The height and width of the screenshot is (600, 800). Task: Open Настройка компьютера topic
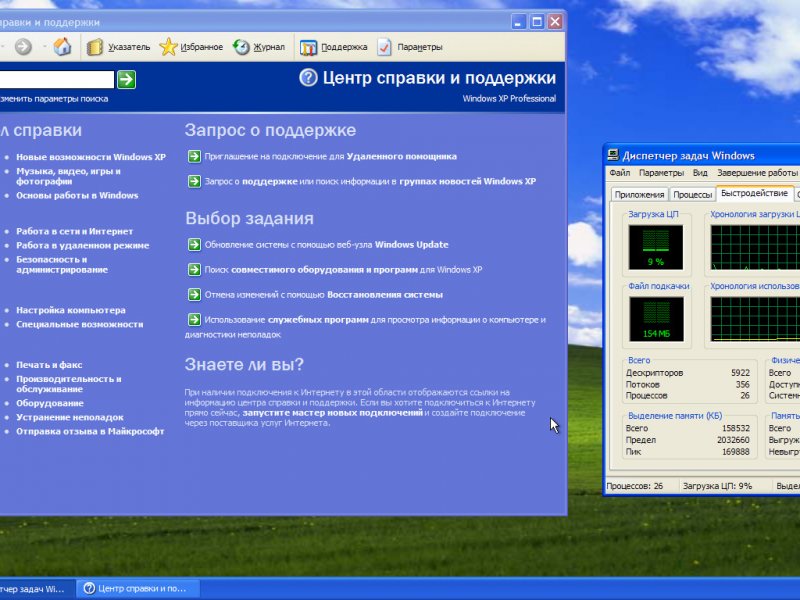[70, 310]
